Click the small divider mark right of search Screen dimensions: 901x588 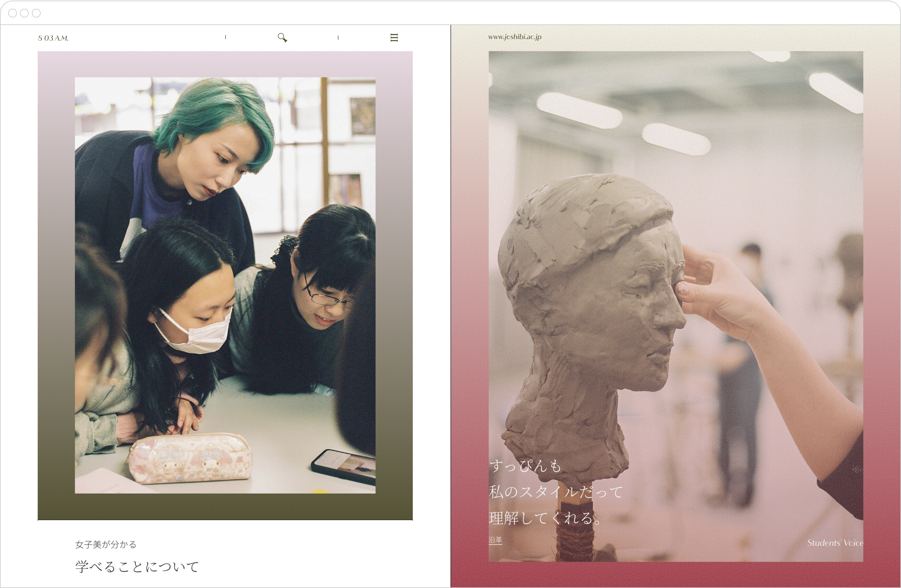click(x=338, y=38)
